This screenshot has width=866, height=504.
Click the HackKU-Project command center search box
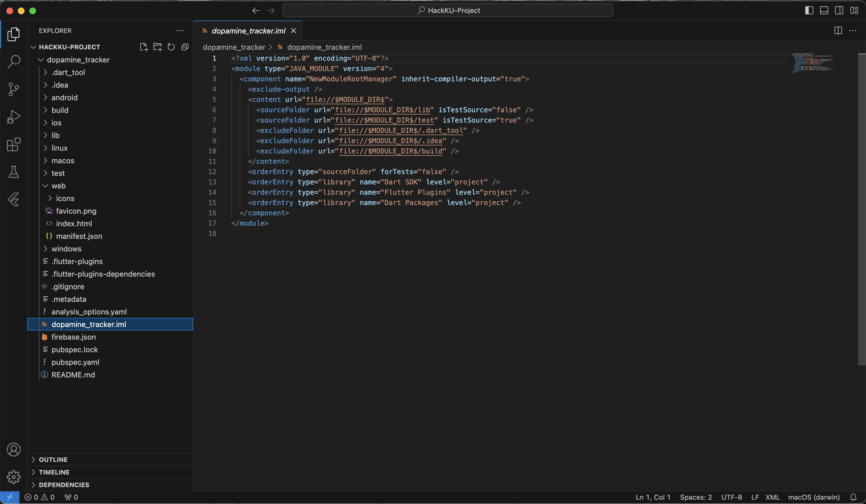(447, 10)
